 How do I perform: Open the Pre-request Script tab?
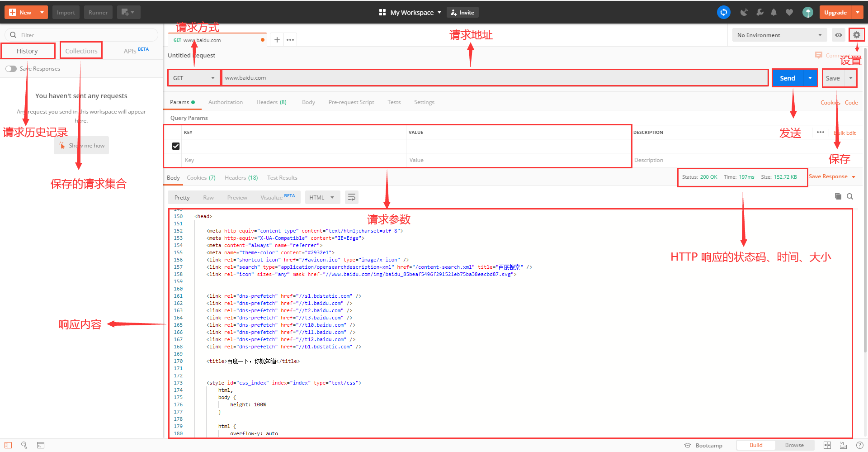click(351, 102)
